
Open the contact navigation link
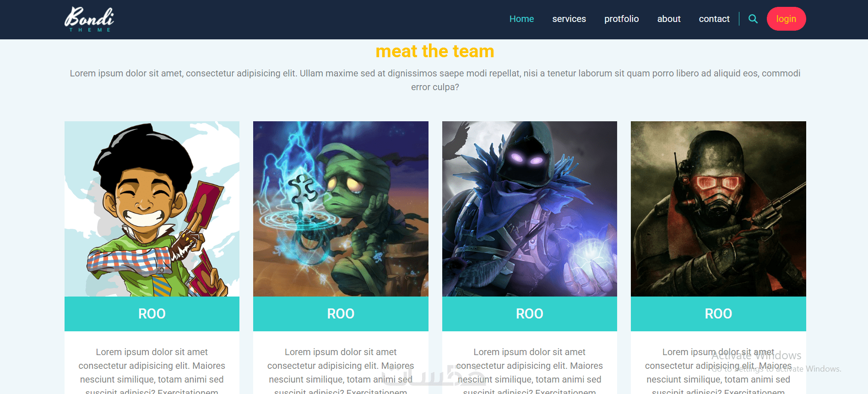[714, 19]
